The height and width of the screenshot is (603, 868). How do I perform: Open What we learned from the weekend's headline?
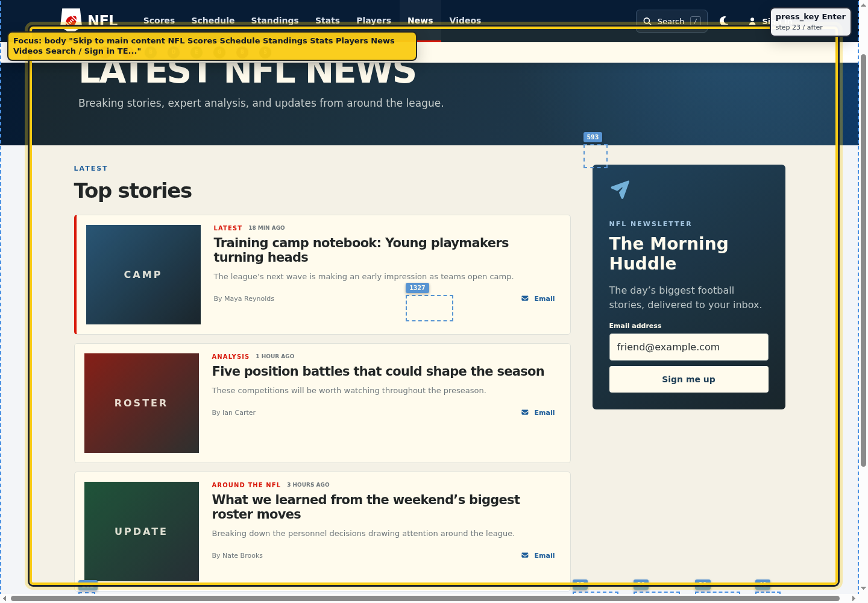366,507
